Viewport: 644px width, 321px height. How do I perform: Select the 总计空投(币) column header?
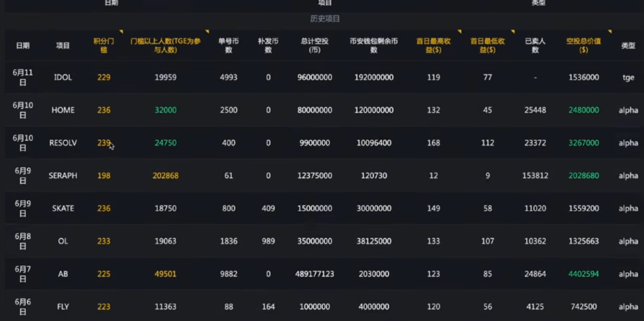click(x=315, y=45)
